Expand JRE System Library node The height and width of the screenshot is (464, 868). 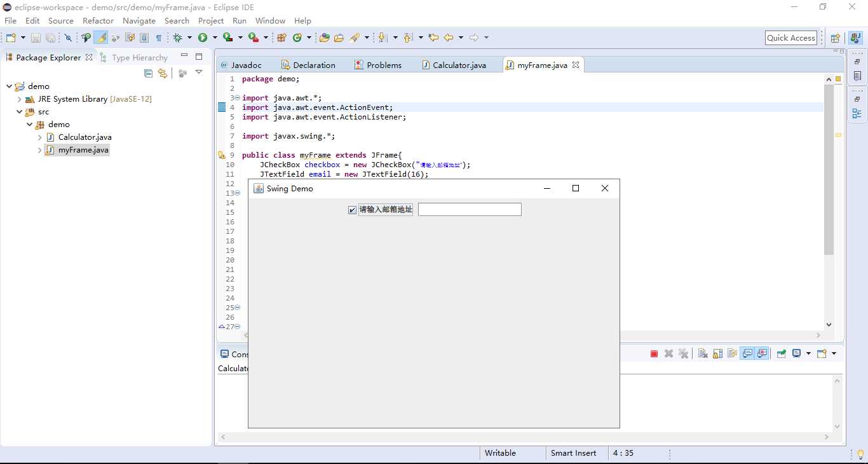pos(19,99)
